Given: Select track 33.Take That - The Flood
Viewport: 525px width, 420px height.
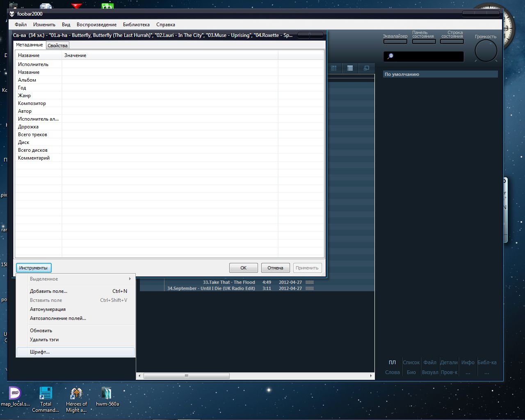Looking at the screenshot, I should [x=257, y=282].
